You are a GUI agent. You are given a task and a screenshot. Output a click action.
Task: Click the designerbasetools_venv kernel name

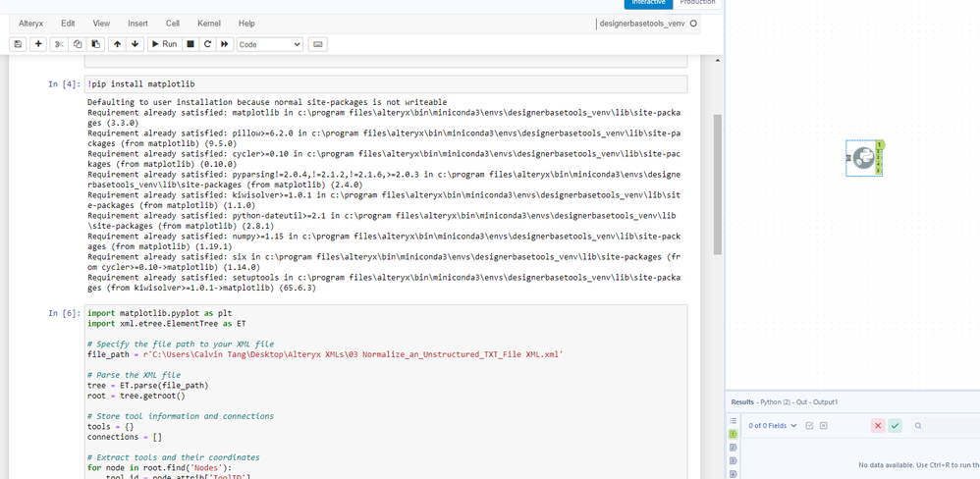(642, 24)
